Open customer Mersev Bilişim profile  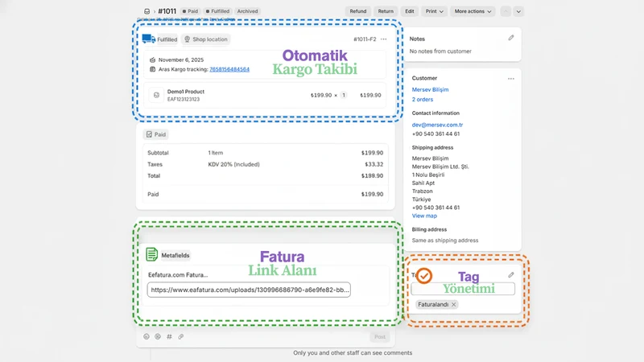[x=430, y=89]
